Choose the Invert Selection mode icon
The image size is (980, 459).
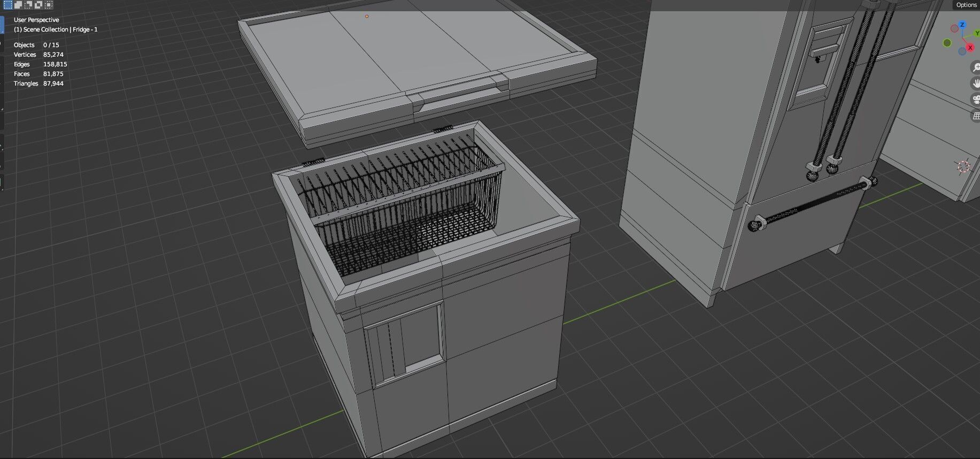coord(38,5)
